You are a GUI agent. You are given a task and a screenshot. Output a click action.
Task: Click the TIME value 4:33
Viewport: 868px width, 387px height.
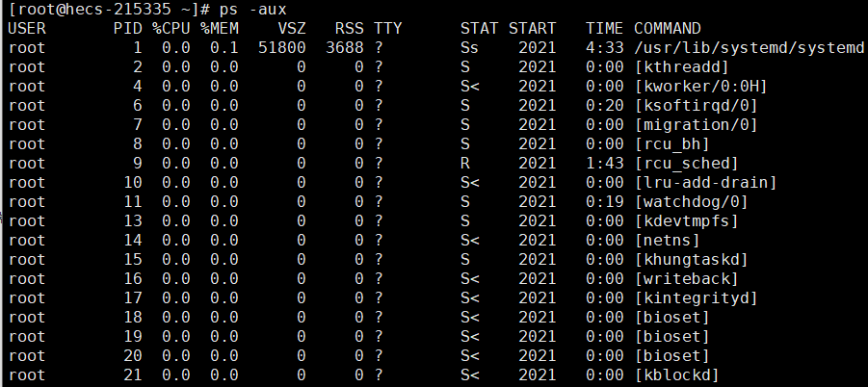tap(604, 48)
